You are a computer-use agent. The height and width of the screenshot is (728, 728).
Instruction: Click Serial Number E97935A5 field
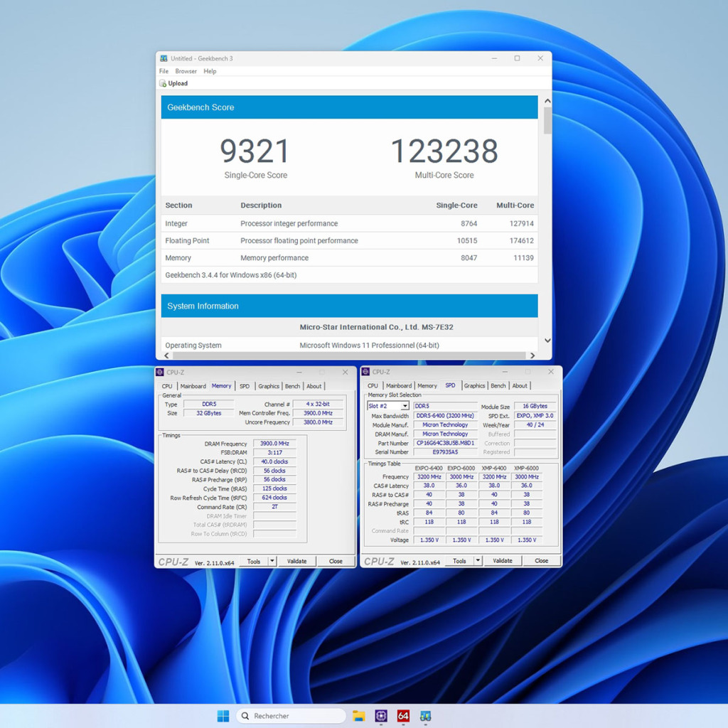[445, 452]
